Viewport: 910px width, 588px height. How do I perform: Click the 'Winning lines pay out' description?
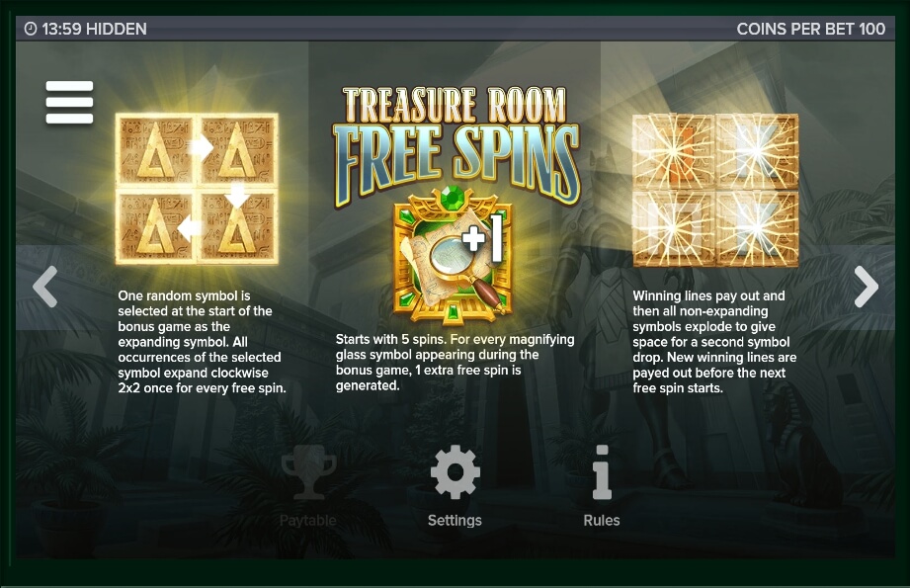click(x=714, y=342)
